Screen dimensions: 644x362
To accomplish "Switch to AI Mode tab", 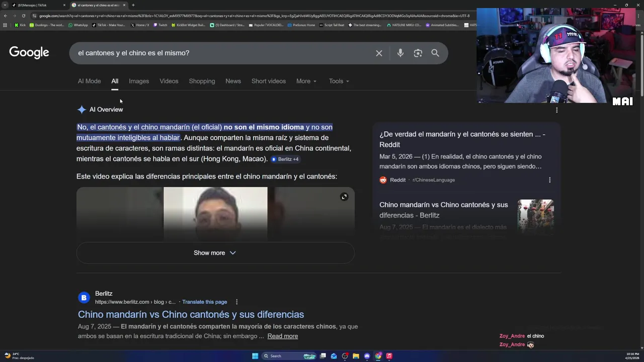I will [89, 81].
